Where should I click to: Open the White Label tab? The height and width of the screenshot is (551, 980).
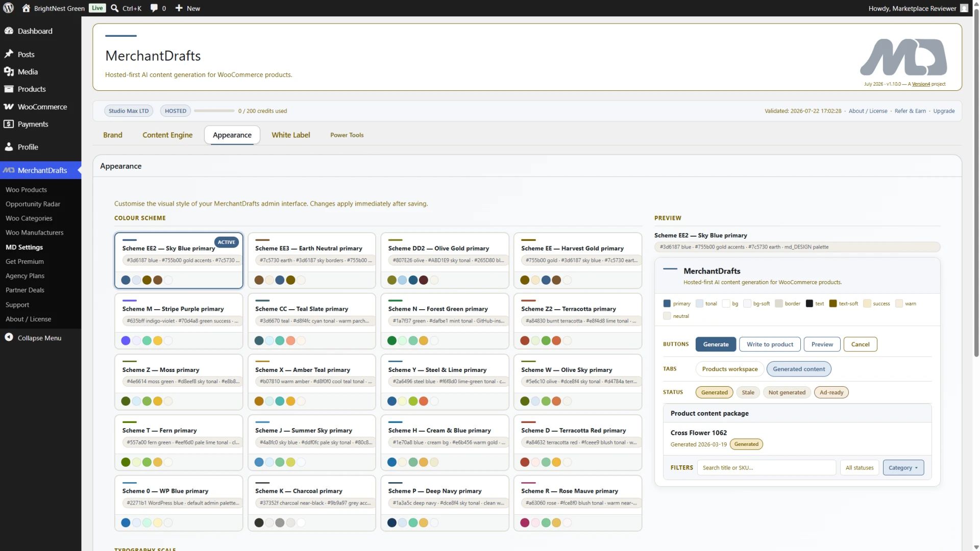click(x=291, y=135)
